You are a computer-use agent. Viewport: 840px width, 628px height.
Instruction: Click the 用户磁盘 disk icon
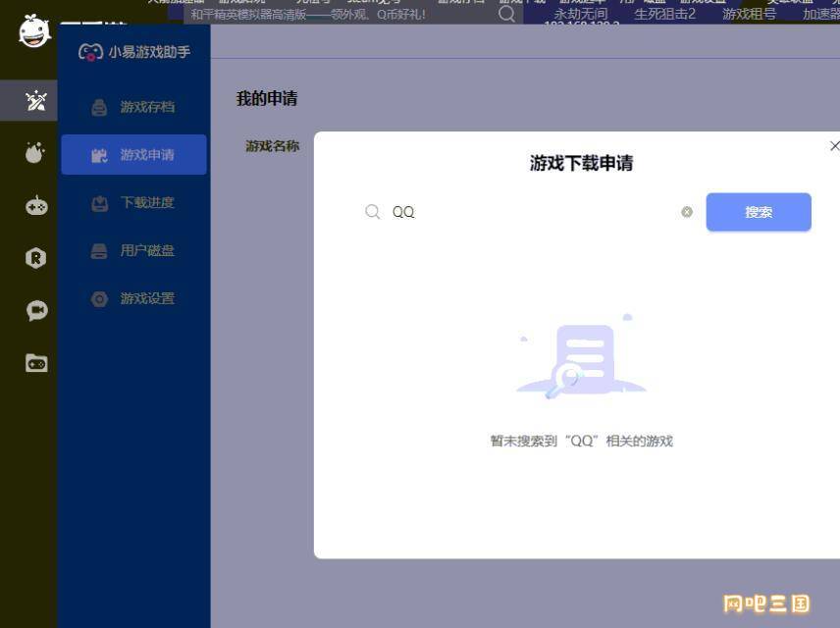[99, 251]
